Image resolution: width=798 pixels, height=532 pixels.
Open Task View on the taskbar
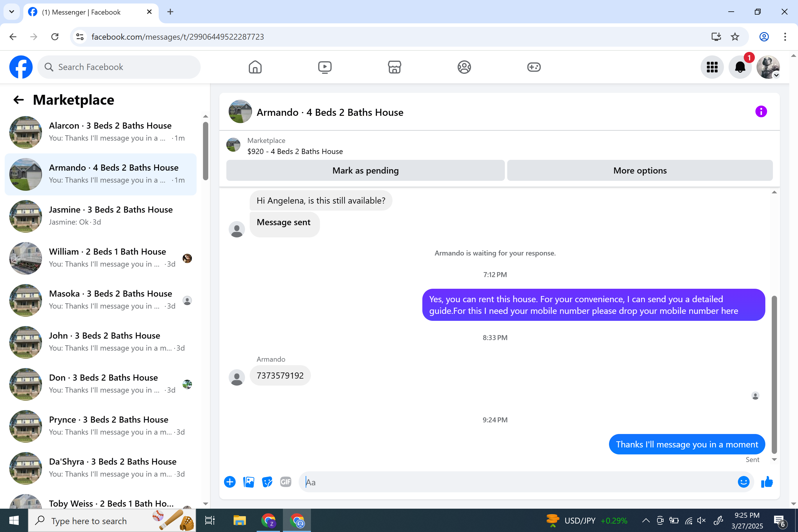(210, 520)
